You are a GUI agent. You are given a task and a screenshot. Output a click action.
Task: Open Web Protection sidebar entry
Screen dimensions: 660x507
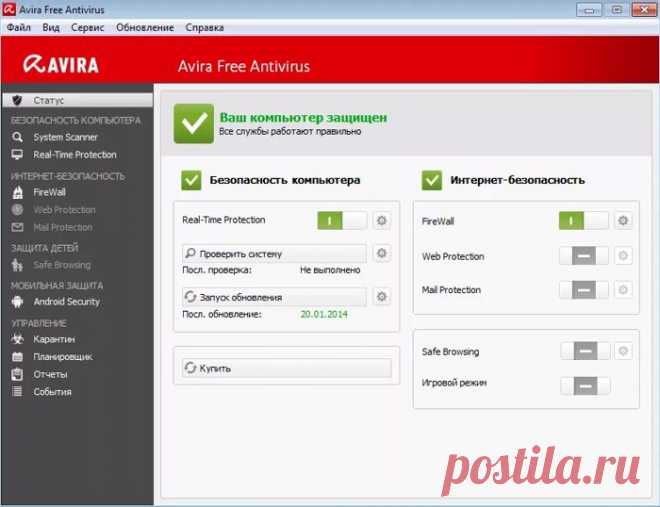coord(64,210)
